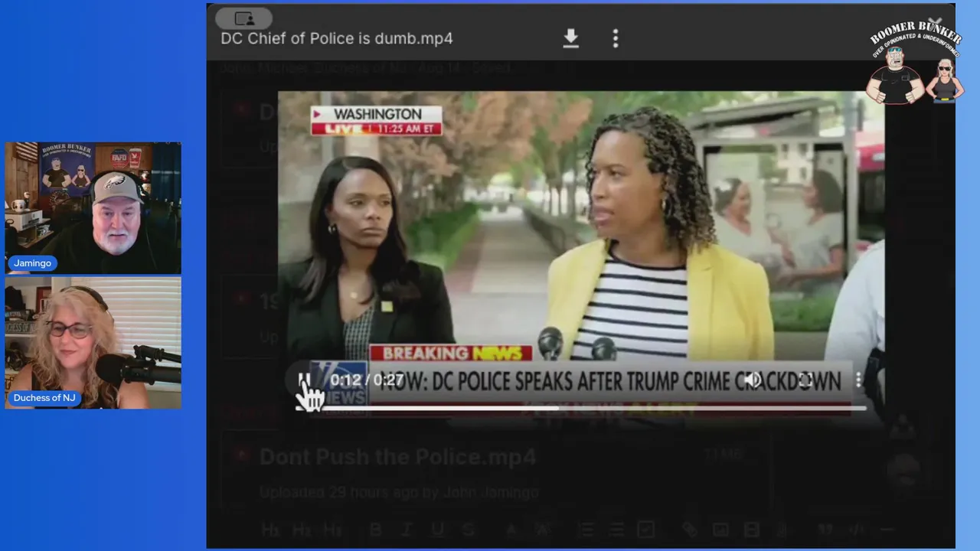Toggle strikethrough in the background editor toolbar
This screenshot has width=980, height=551.
pyautogui.click(x=469, y=530)
